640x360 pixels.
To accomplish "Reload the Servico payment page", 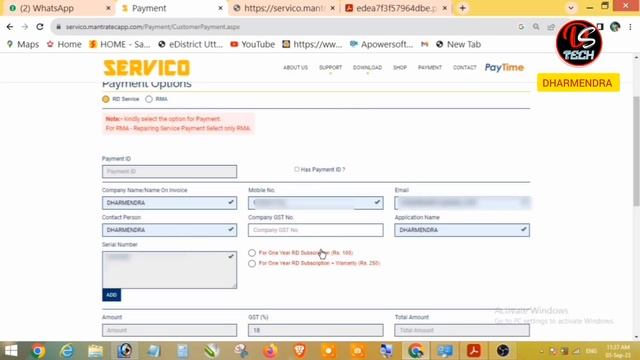I will point(40,27).
